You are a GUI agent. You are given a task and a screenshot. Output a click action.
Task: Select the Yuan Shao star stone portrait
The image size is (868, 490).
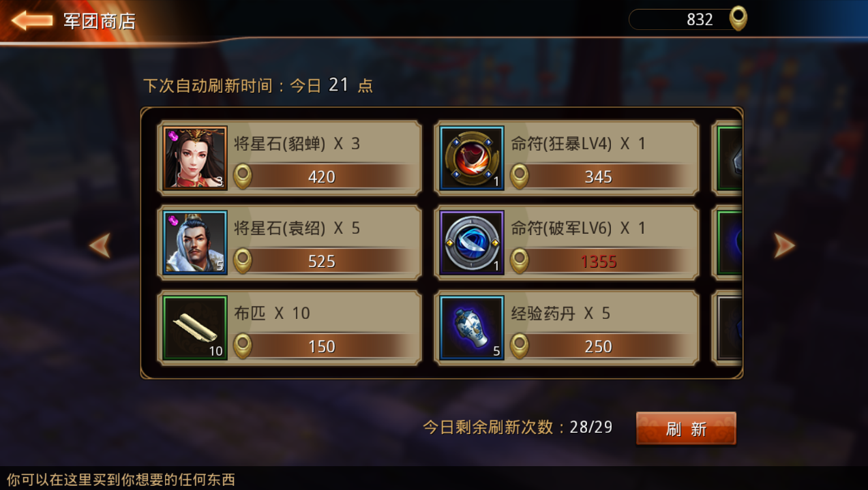pyautogui.click(x=195, y=243)
